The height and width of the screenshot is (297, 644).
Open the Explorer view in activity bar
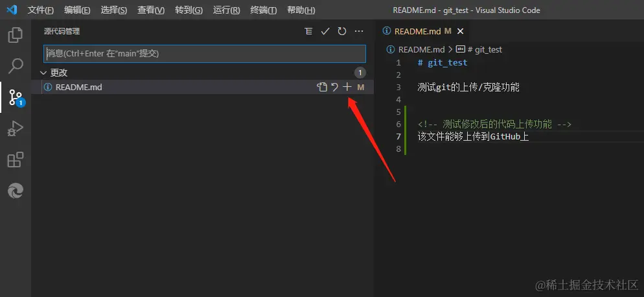click(x=15, y=34)
